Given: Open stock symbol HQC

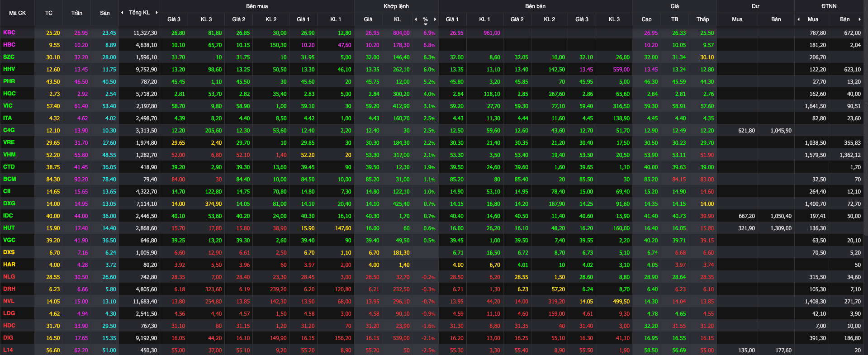Looking at the screenshot, I should click(9, 94).
